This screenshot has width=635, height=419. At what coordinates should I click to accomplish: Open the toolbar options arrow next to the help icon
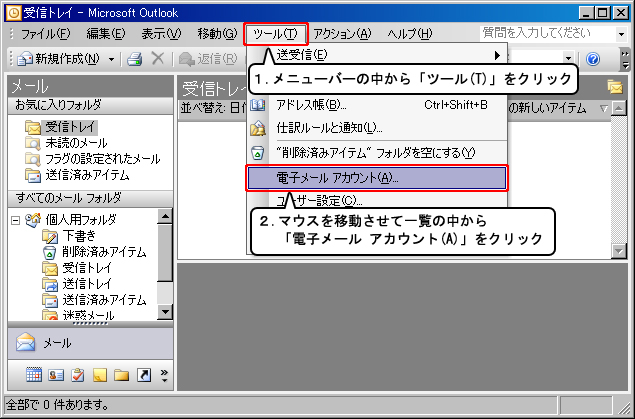pos(625,59)
